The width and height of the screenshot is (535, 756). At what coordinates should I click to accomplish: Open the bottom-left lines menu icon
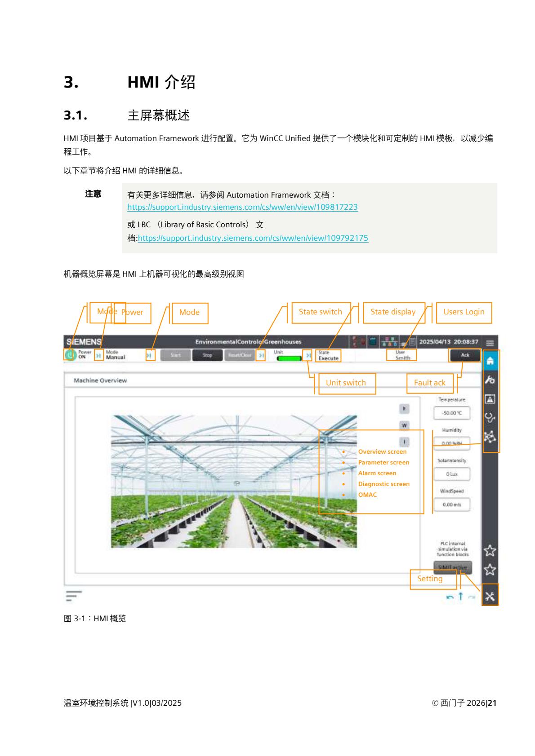pyautogui.click(x=74, y=596)
